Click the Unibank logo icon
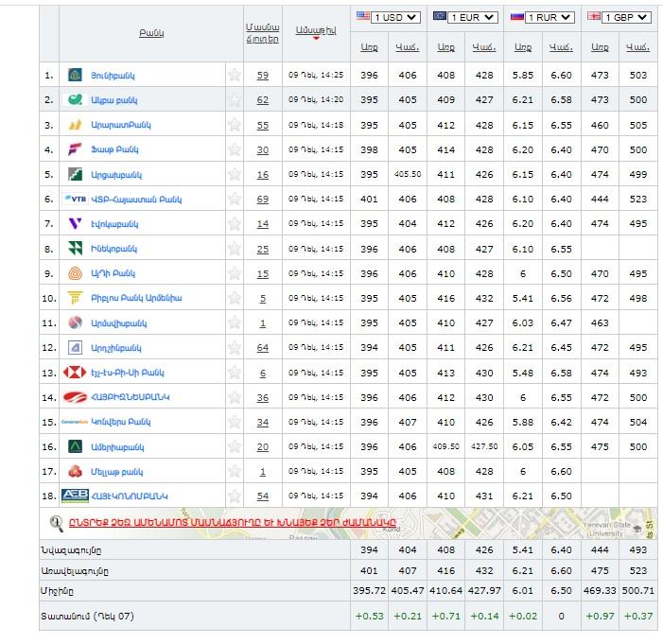The image size is (663, 644). 76,75
